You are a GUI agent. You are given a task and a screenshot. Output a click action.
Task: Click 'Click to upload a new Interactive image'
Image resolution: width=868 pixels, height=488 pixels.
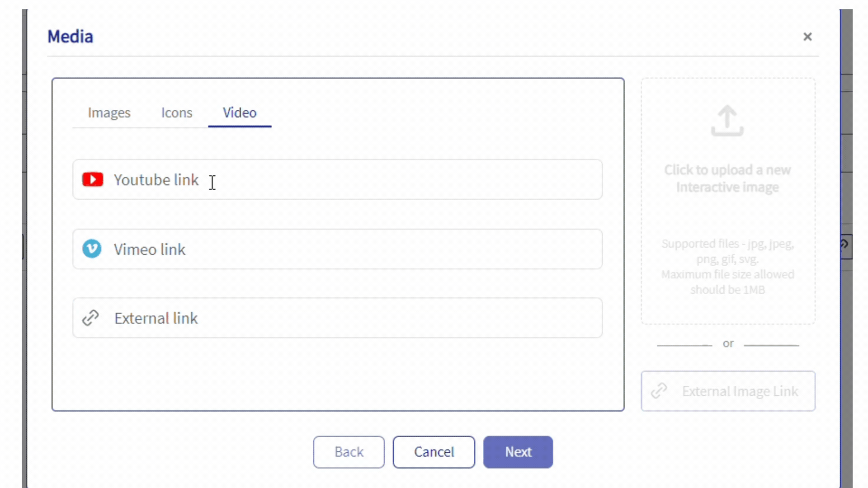727,178
